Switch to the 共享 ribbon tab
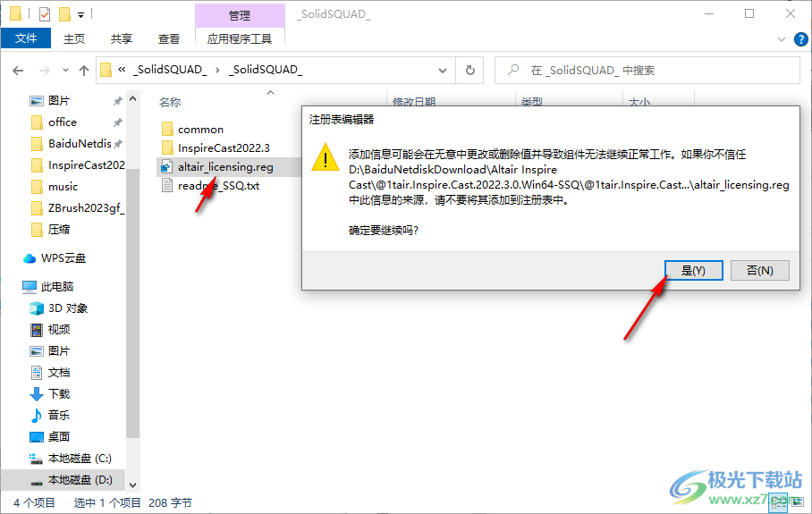812x514 pixels. click(x=122, y=38)
